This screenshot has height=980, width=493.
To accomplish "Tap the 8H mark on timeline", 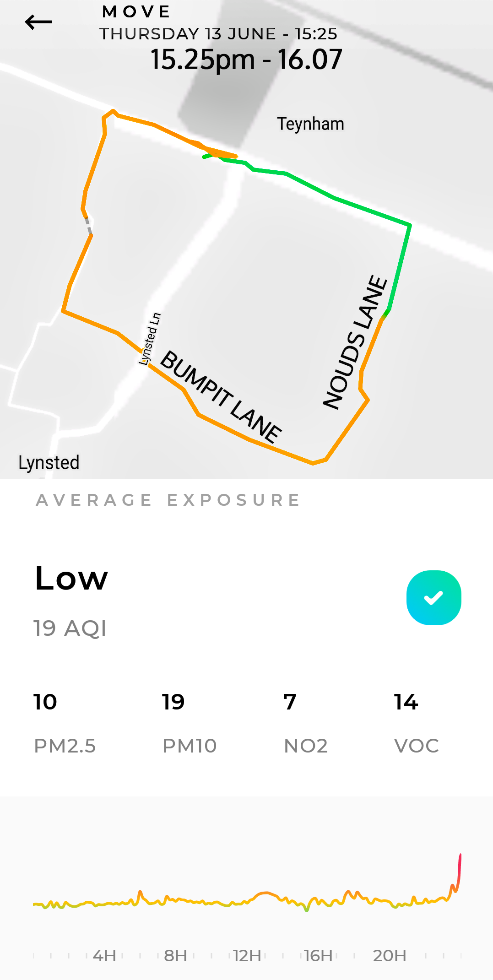I will (x=176, y=956).
